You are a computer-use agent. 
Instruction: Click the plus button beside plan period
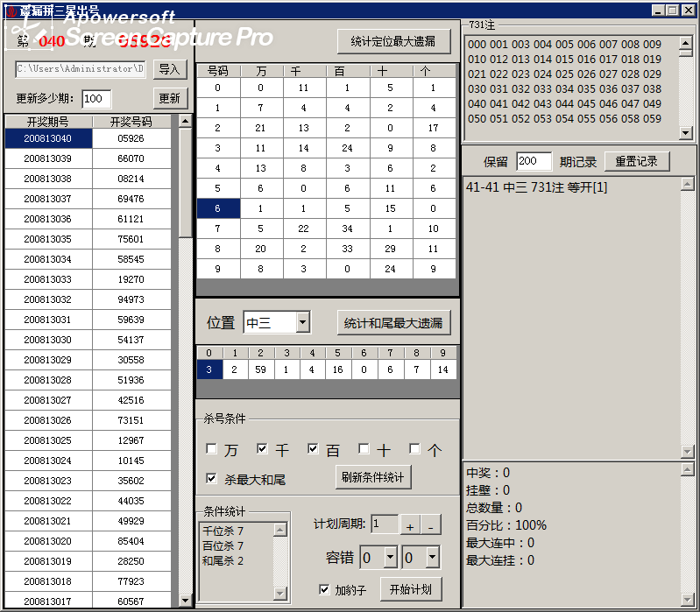point(409,525)
